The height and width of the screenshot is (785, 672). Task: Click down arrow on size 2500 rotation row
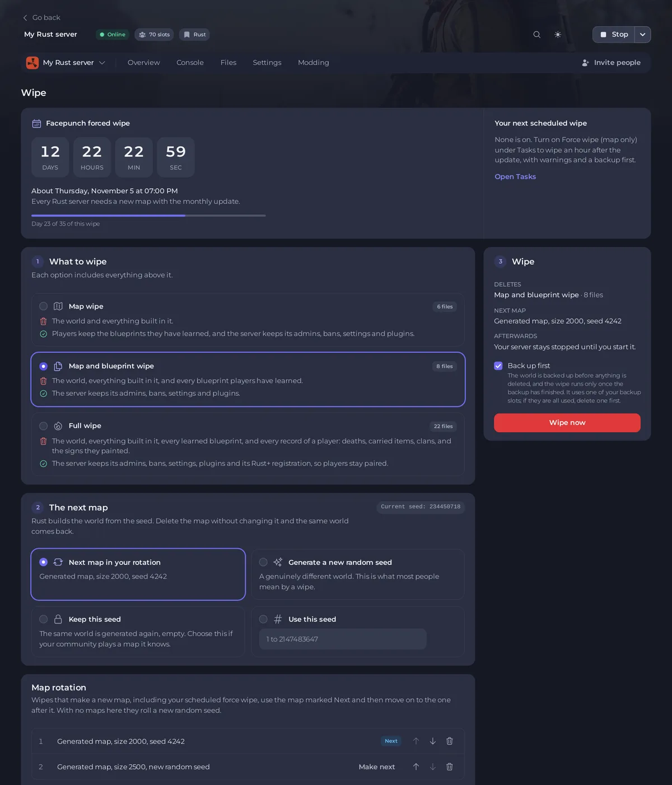point(433,767)
